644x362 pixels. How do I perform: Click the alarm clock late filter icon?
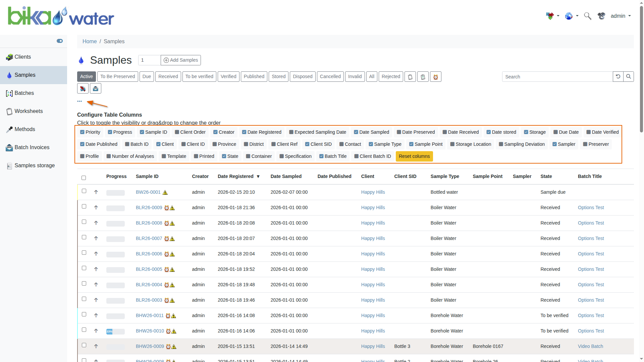coord(435,77)
